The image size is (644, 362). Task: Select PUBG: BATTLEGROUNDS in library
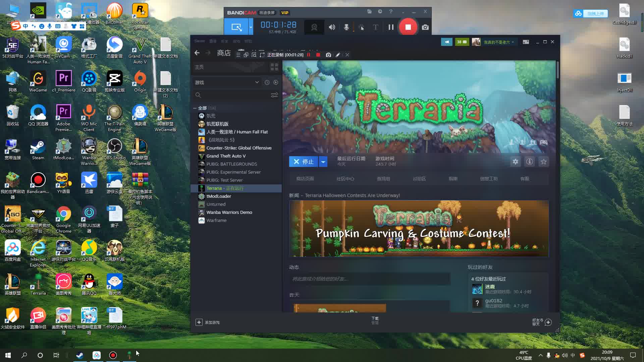231,164
